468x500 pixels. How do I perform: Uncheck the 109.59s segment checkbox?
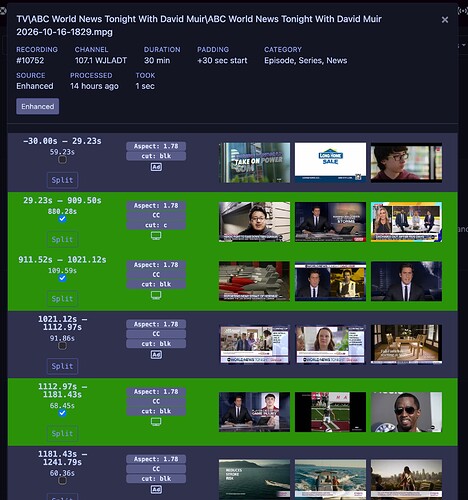coord(62,278)
